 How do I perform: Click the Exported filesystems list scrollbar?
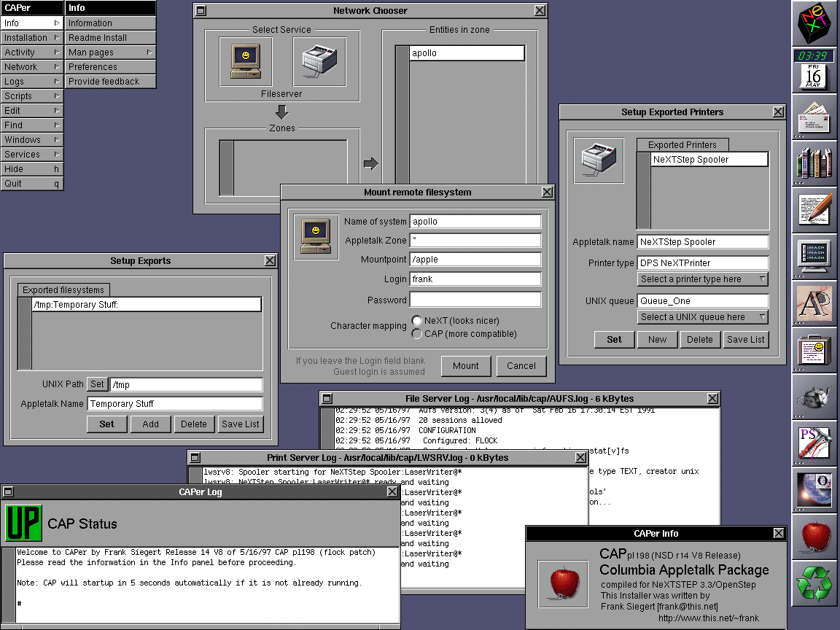[25, 333]
